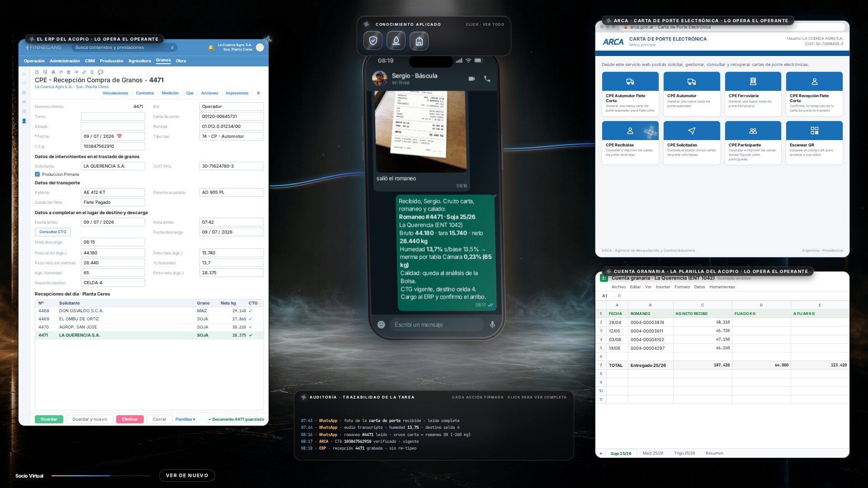Click the refresh icon in ERP toolbar
Viewport: 868px width, 488px height.
(x=61, y=72)
